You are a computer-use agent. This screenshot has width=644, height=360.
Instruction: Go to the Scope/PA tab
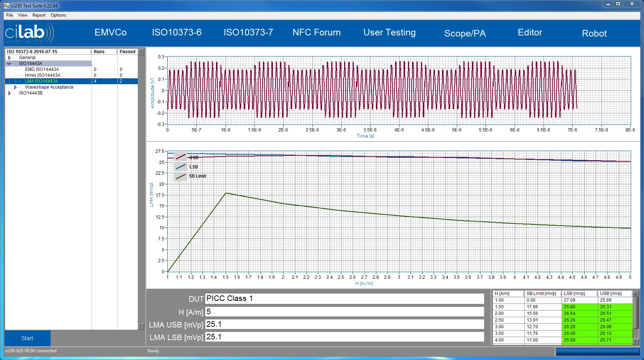click(x=465, y=33)
